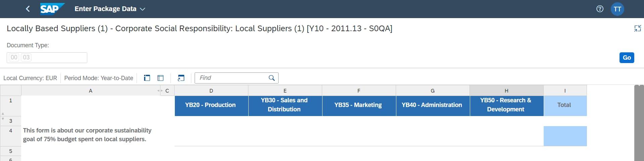Expand hidden row between rows 1 and 3
The width and height of the screenshot is (644, 161).
point(3,116)
